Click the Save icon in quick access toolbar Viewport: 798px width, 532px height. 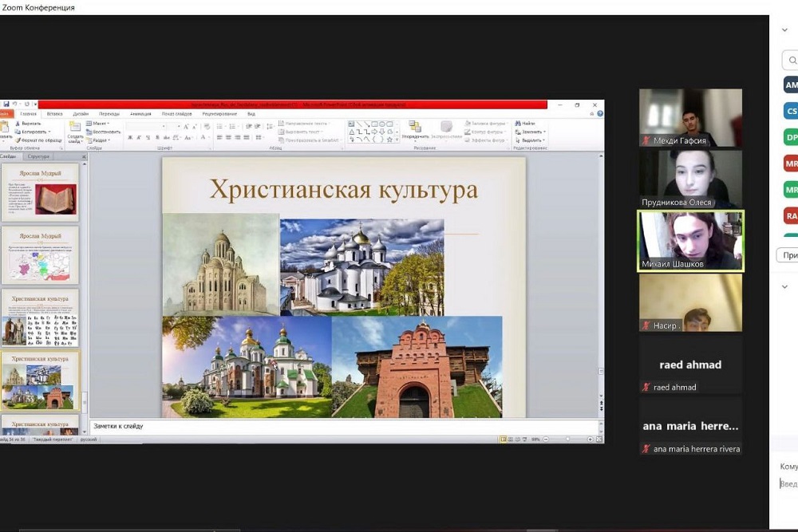pos(6,104)
